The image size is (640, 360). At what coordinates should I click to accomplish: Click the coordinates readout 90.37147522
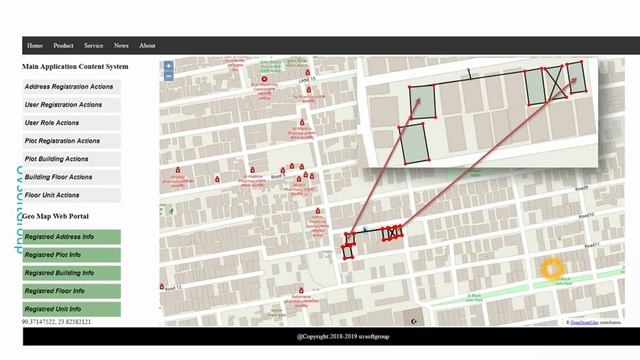tap(56, 322)
